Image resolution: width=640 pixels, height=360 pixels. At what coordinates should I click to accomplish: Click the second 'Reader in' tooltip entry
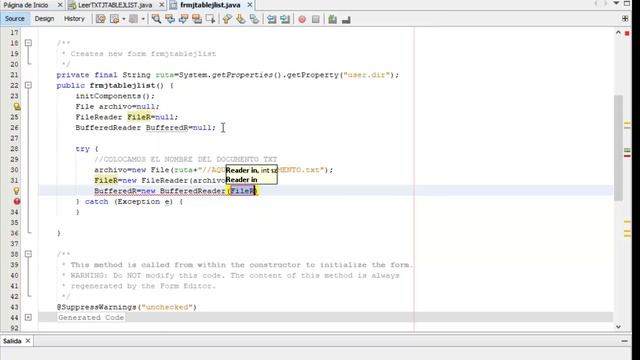pos(242,180)
